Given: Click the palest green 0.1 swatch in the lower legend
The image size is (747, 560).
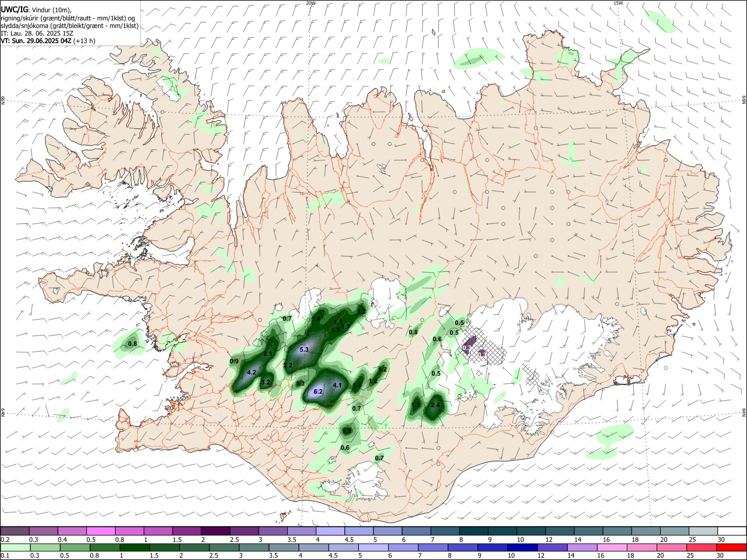Looking at the screenshot, I should coord(15,547).
